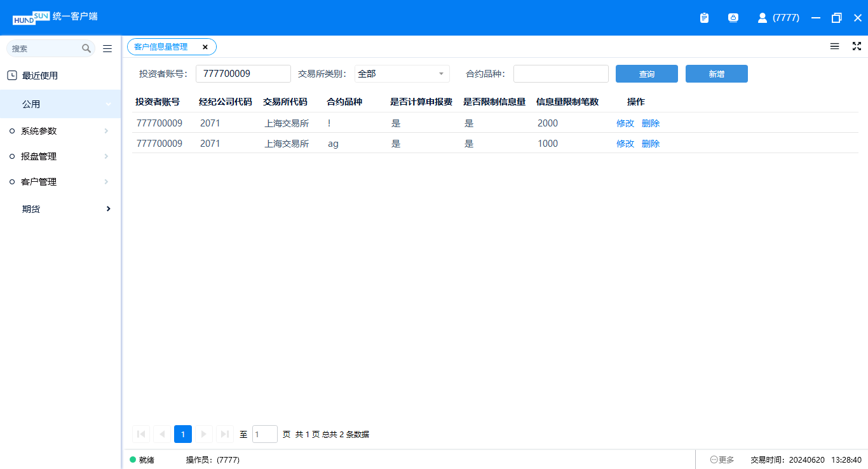This screenshot has height=469, width=868.
Task: Enter fullscreen with the expand icon
Action: click(857, 46)
